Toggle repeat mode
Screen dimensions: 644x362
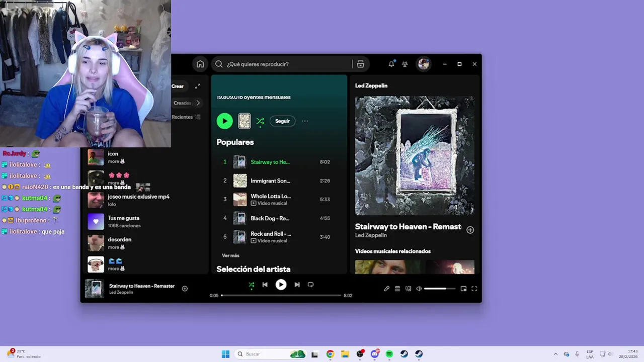pyautogui.click(x=310, y=285)
